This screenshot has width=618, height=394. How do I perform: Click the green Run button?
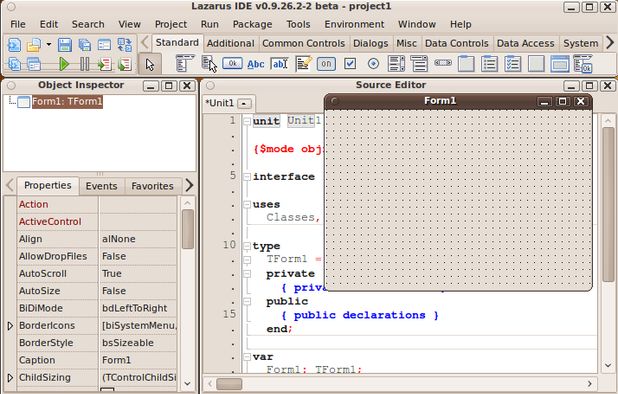click(x=64, y=64)
